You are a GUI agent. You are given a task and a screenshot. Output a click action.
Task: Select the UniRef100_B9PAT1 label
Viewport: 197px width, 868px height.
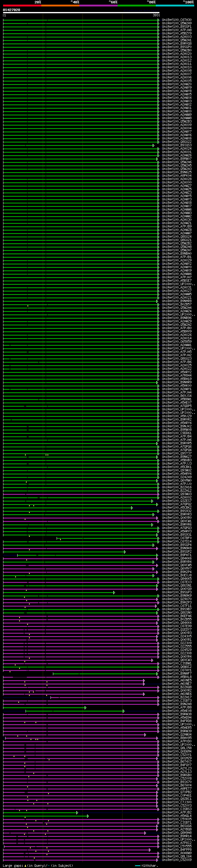177,555
